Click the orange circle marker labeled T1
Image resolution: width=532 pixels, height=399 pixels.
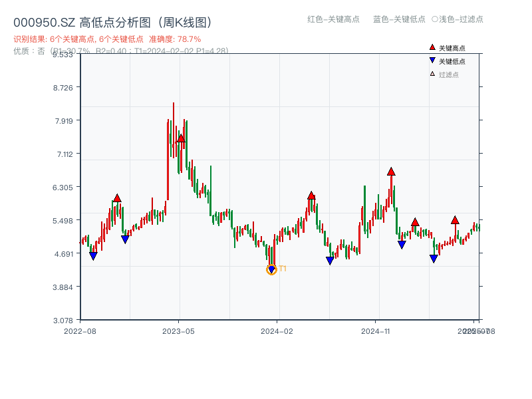pyautogui.click(x=271, y=270)
